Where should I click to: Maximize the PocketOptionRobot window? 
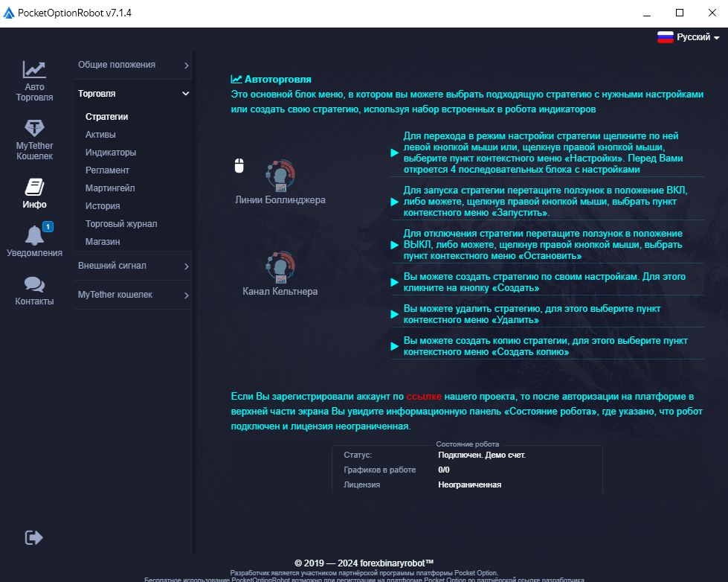pos(680,13)
